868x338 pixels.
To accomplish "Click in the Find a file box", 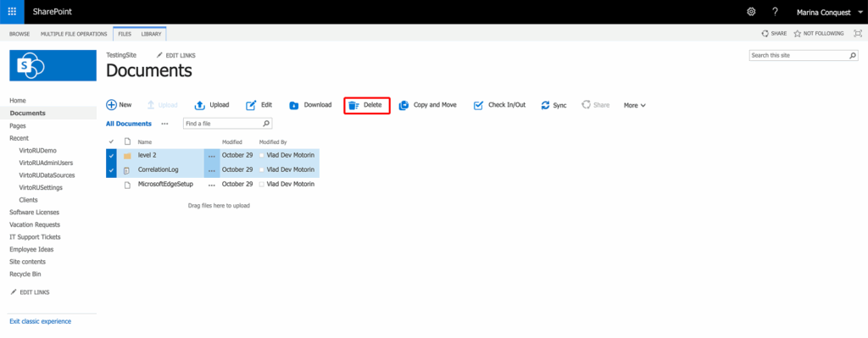I will click(222, 124).
